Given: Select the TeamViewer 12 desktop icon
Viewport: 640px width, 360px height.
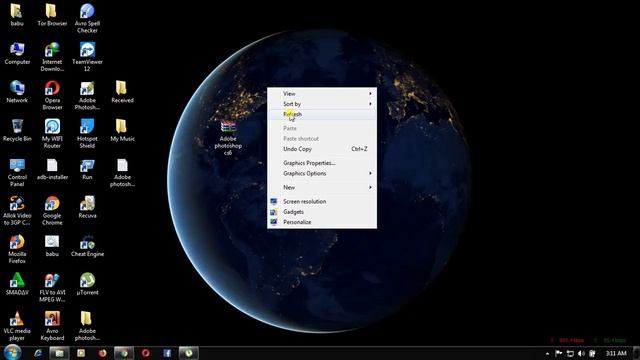Looking at the screenshot, I should tap(87, 56).
